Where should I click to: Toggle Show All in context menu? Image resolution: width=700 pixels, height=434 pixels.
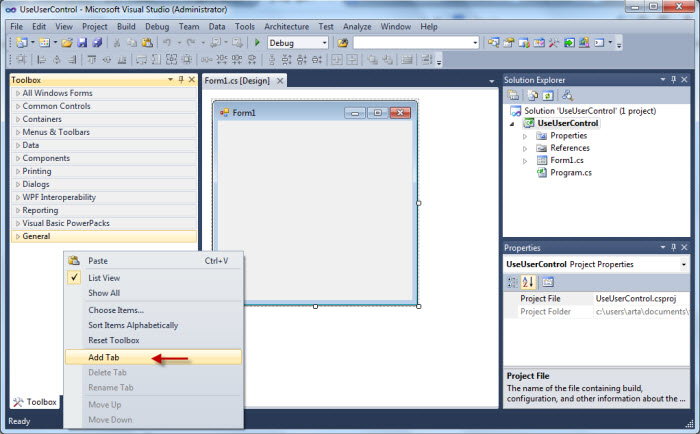(x=104, y=293)
